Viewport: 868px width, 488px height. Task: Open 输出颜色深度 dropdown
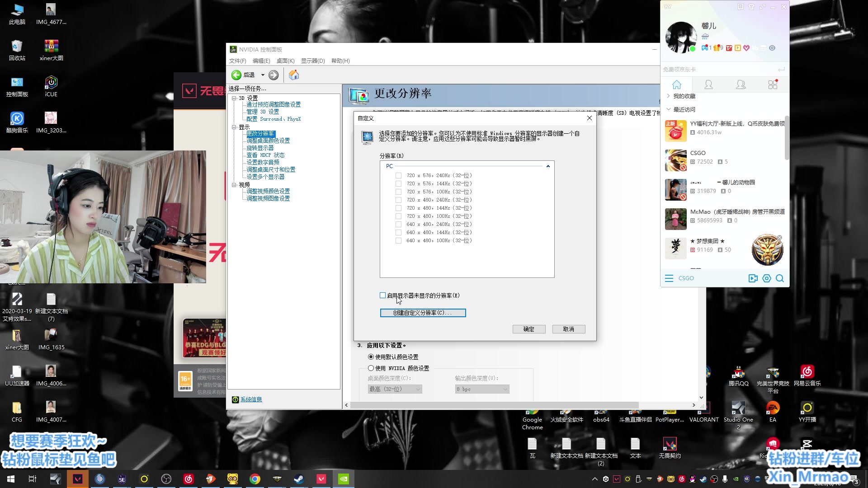tap(482, 389)
